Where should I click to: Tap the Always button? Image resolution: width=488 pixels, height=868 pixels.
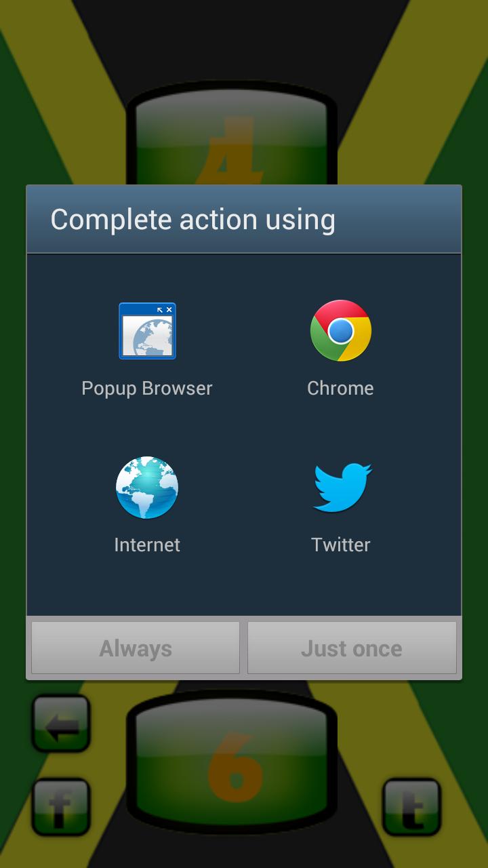coord(136,648)
